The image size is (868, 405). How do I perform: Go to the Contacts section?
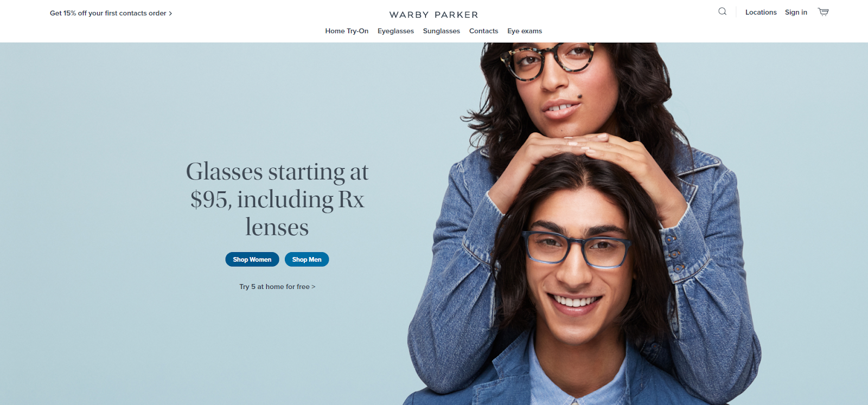pos(483,31)
